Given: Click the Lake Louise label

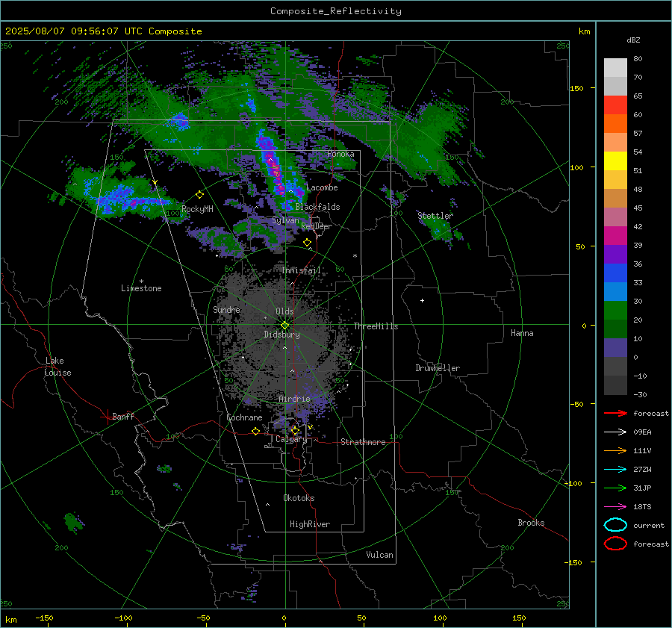Looking at the screenshot, I should (x=57, y=367).
